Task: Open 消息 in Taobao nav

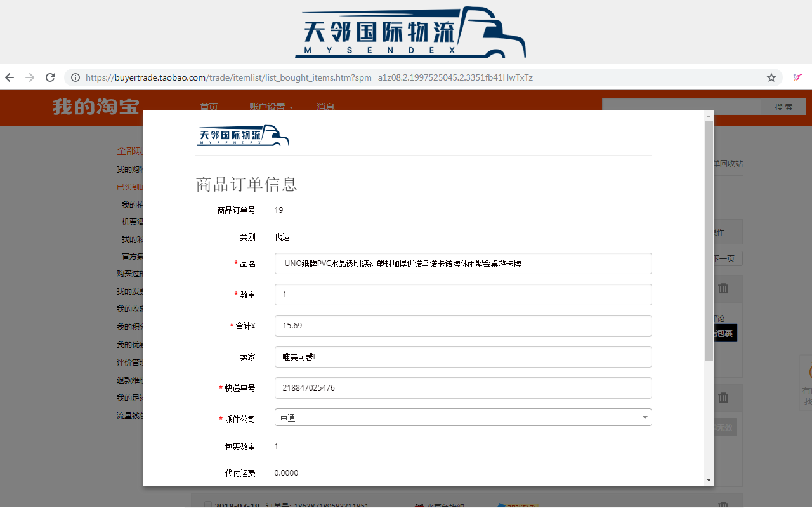Action: [x=325, y=107]
